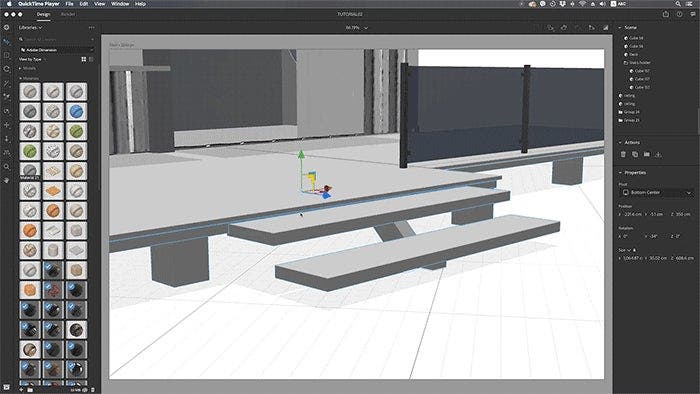
Task: Switch to the Design tab
Action: coord(43,14)
